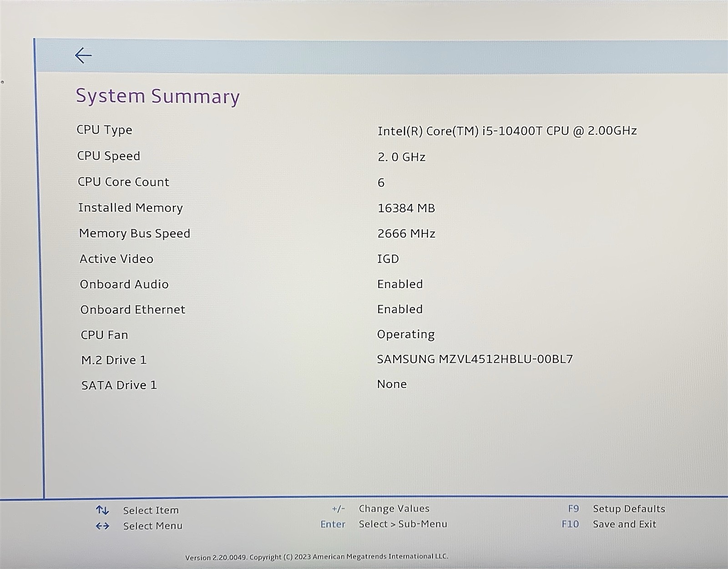Click Onboard Audio Enabled value
The image size is (728, 569).
point(399,284)
